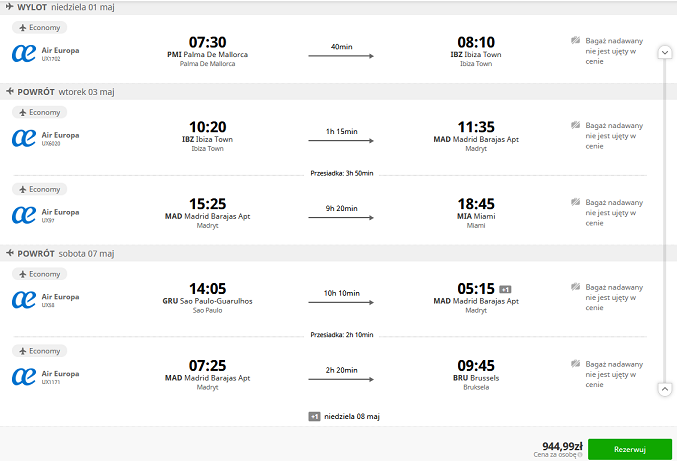This screenshot has height=461, width=677.
Task: Click the vertical scrollbar track on the right
Action: 665,220
